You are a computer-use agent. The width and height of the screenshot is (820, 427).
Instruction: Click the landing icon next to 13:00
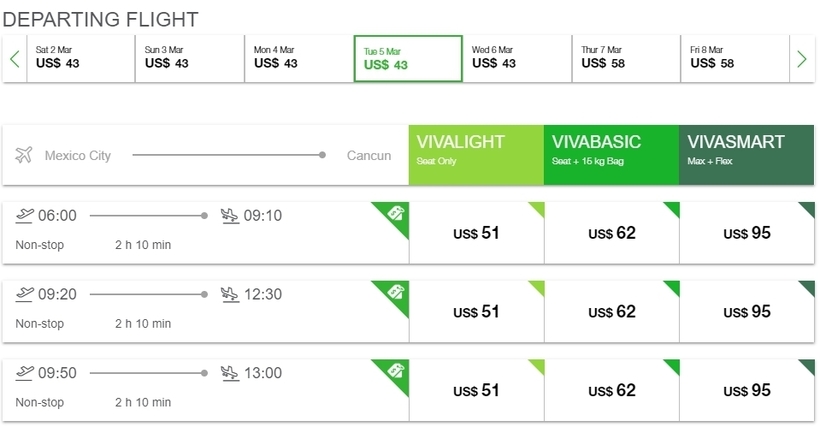click(230, 373)
